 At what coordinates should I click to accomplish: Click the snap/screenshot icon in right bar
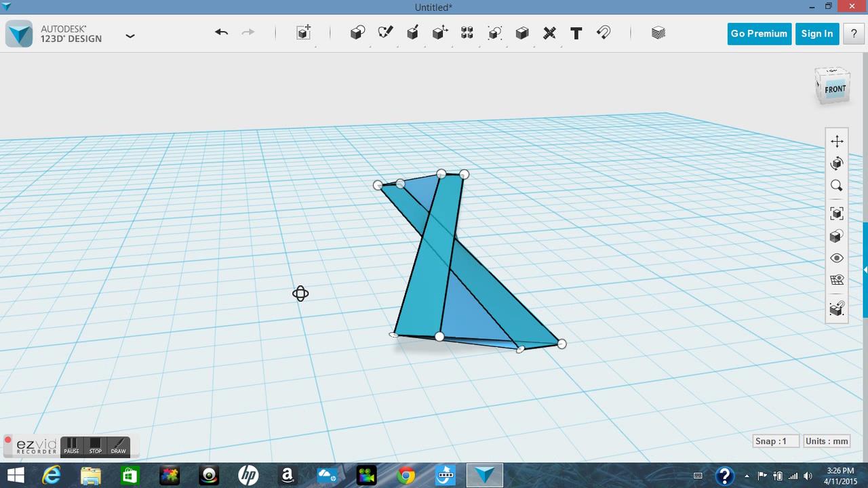coord(837,308)
